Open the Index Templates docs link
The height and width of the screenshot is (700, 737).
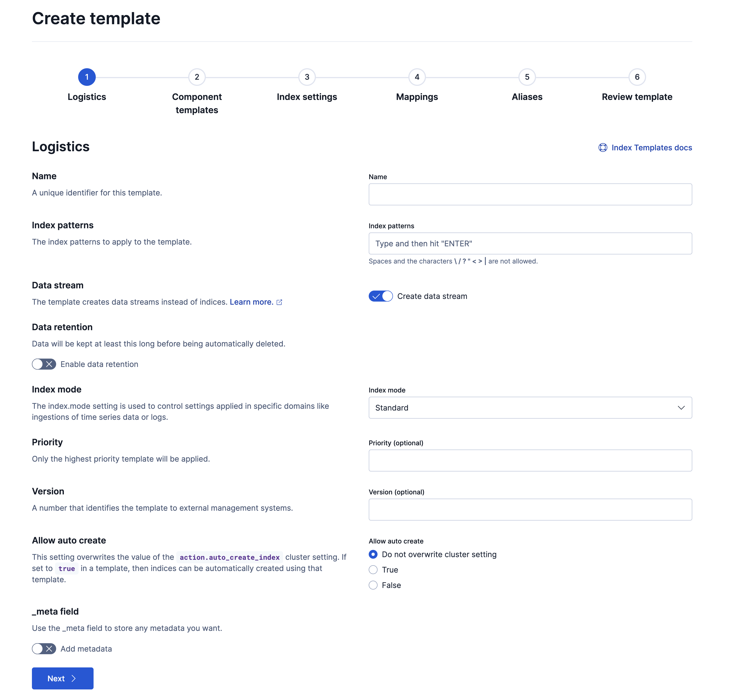point(651,147)
